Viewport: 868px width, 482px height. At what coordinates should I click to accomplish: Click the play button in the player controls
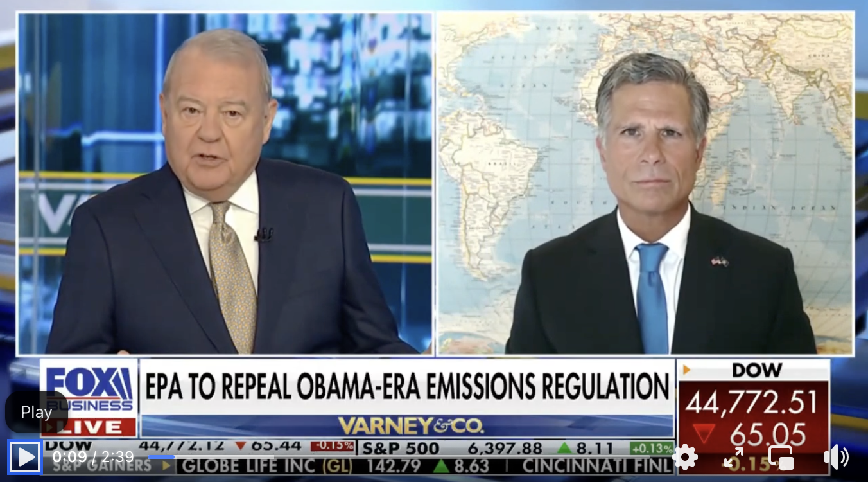(25, 457)
